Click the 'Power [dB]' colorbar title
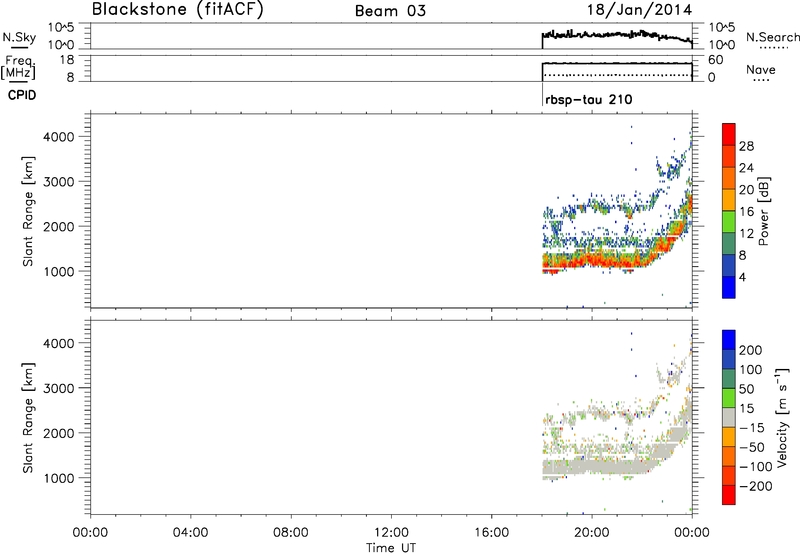Viewport: 800px width, 554px height. pyautogui.click(x=763, y=211)
